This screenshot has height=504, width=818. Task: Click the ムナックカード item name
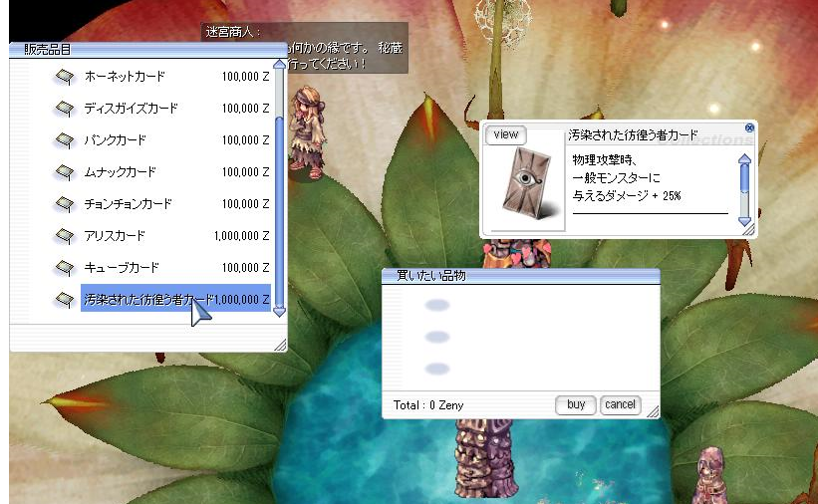(120, 172)
